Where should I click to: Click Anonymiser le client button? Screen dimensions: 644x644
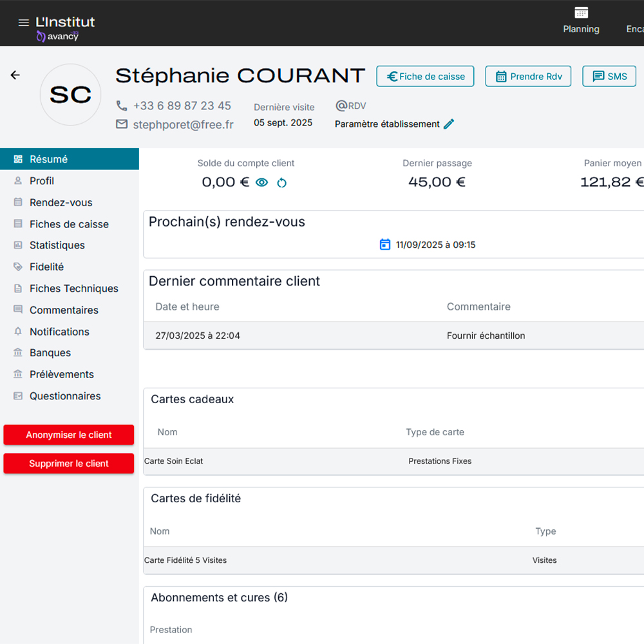click(69, 435)
